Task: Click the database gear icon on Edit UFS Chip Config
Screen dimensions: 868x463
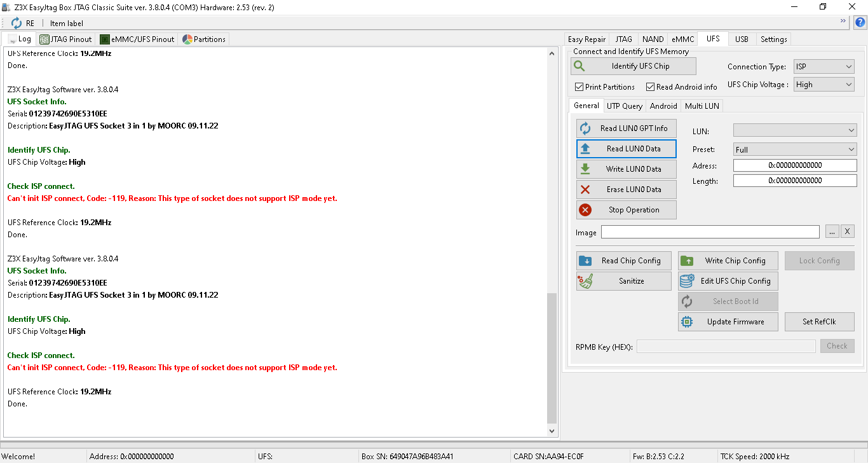Action: pyautogui.click(x=687, y=280)
